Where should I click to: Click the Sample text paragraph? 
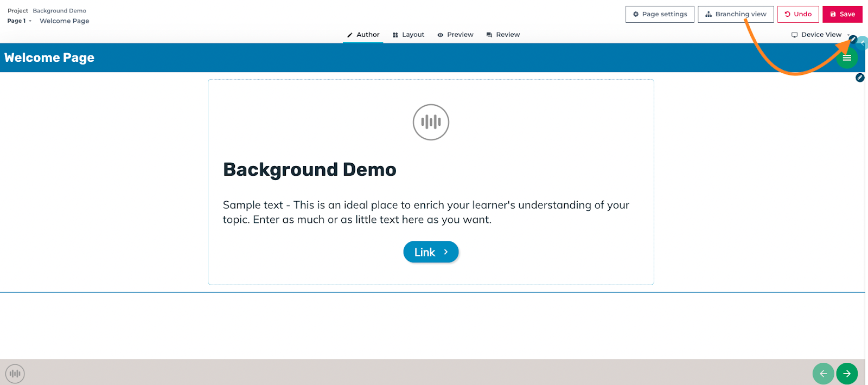click(x=426, y=212)
